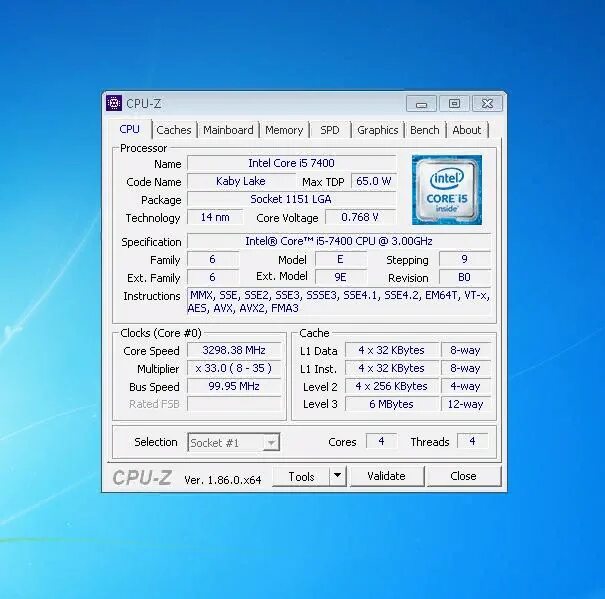Click the L1 Data associativity '8-way'
The image size is (605, 599).
[466, 350]
